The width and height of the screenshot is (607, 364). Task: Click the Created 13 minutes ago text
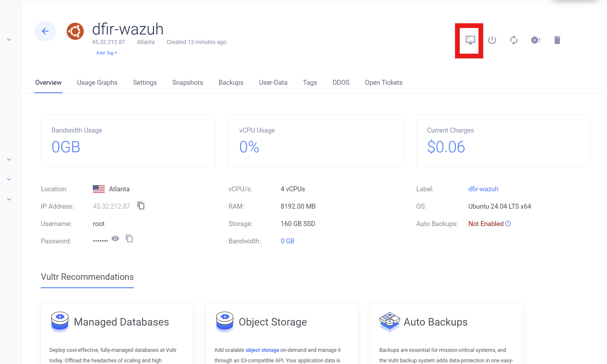pyautogui.click(x=196, y=42)
